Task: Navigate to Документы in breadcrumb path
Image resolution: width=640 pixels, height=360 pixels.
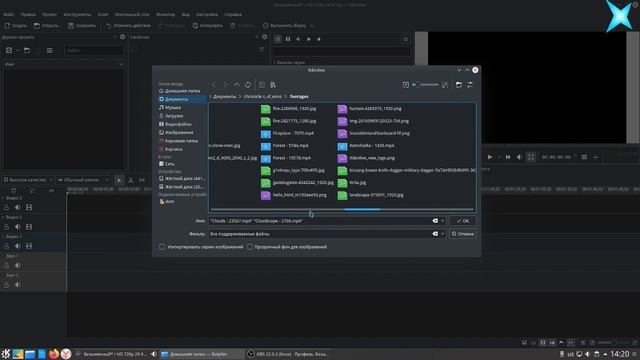Action: pos(224,97)
